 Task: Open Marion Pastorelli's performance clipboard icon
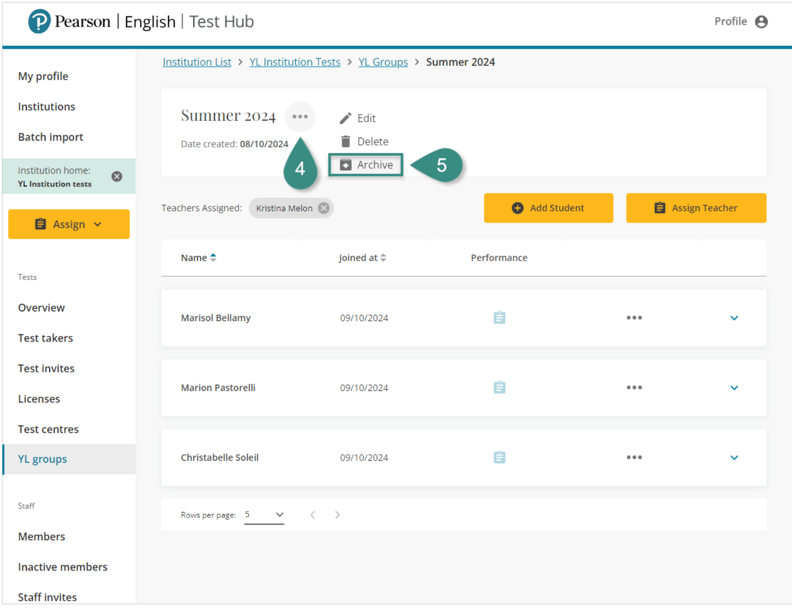pyautogui.click(x=499, y=388)
